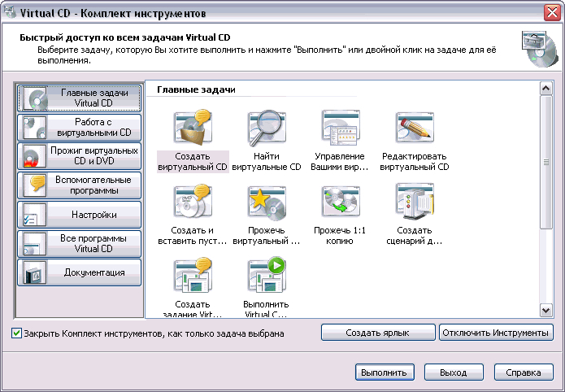Click the Редактировать виртуальный CD label

415,162
